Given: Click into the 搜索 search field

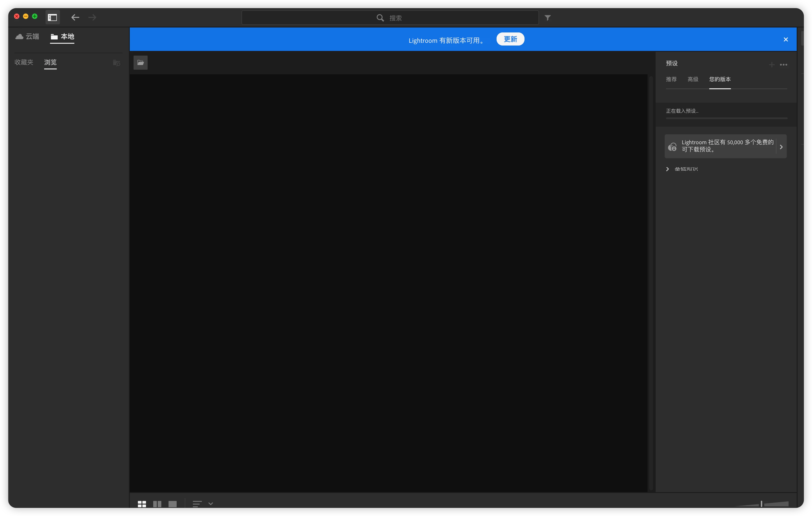Looking at the screenshot, I should click(390, 18).
